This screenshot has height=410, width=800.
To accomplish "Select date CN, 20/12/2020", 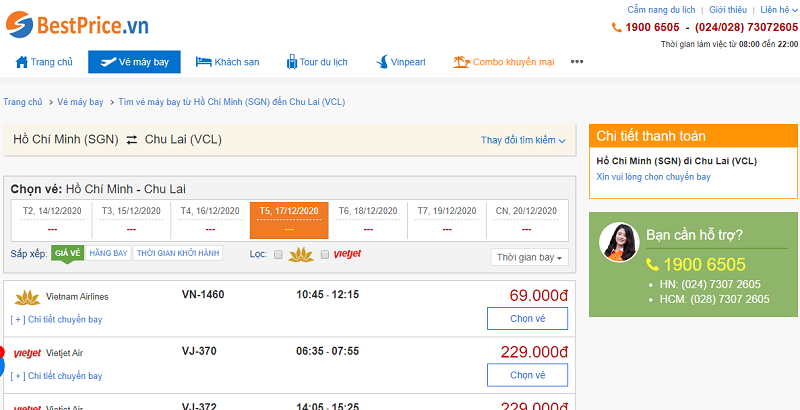I will (x=527, y=220).
